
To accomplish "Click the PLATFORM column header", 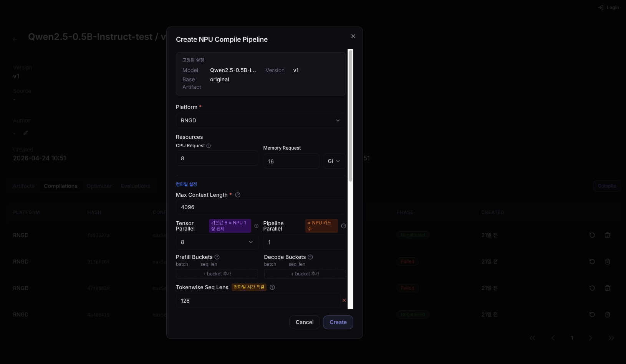I will [x=26, y=212].
